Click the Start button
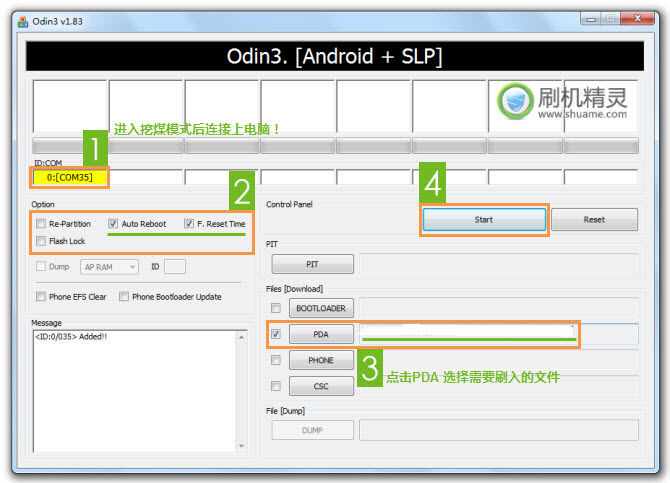 coord(484,220)
